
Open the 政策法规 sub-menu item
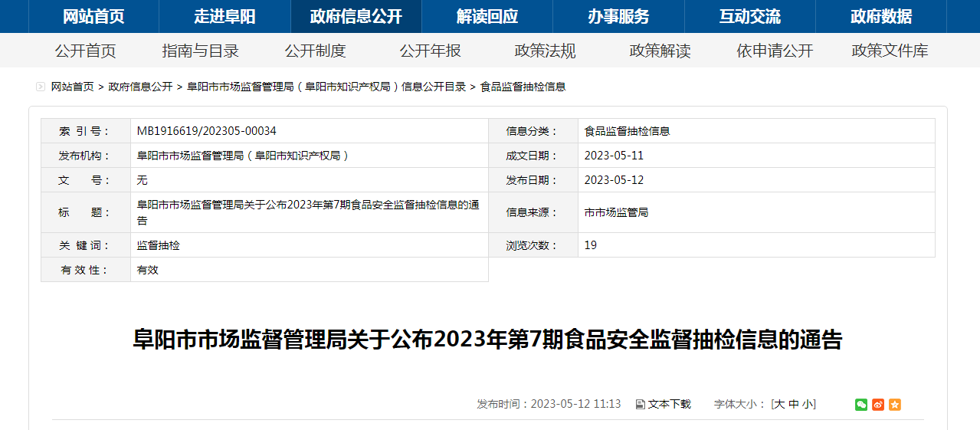tap(545, 51)
